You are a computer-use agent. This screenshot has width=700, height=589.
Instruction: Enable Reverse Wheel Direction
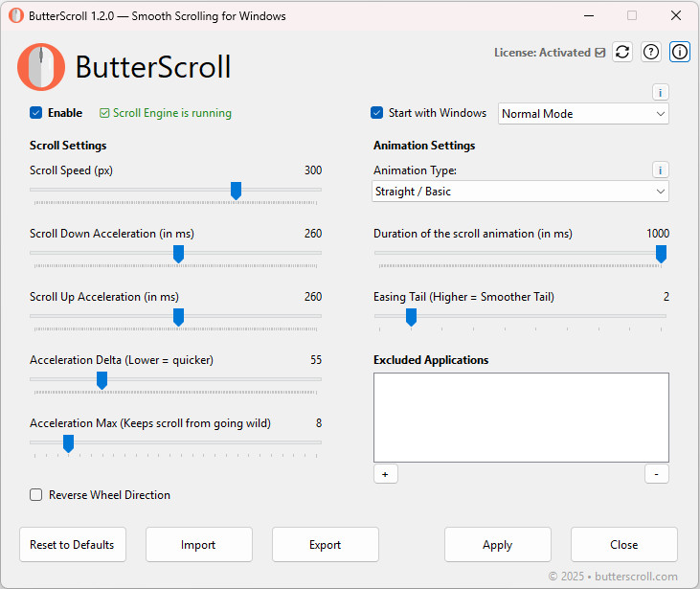(36, 495)
